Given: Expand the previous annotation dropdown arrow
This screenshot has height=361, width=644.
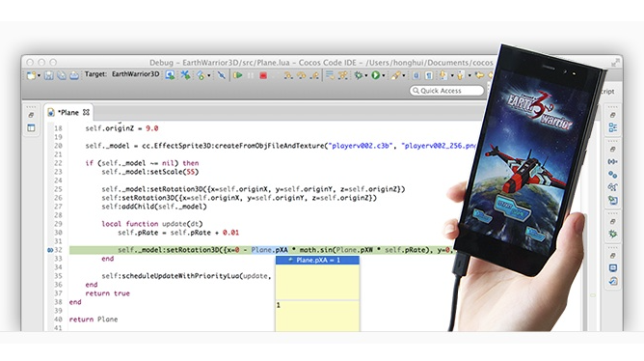Looking at the screenshot, I should coord(470,75).
